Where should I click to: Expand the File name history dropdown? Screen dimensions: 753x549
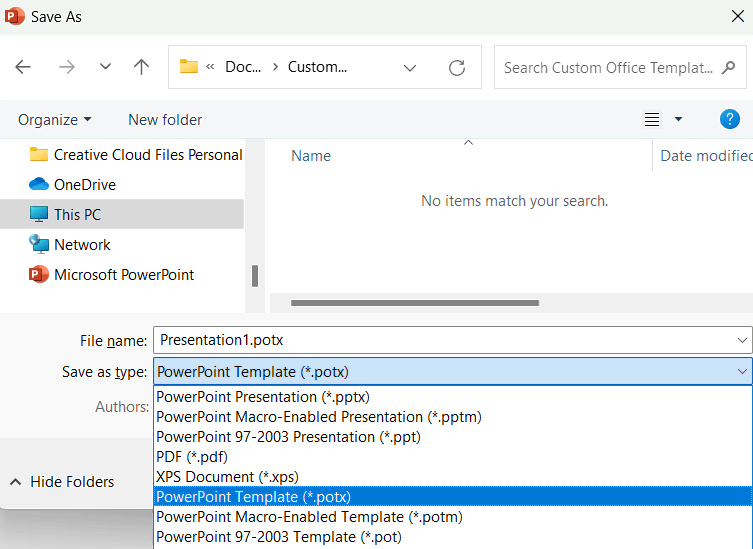coord(742,340)
